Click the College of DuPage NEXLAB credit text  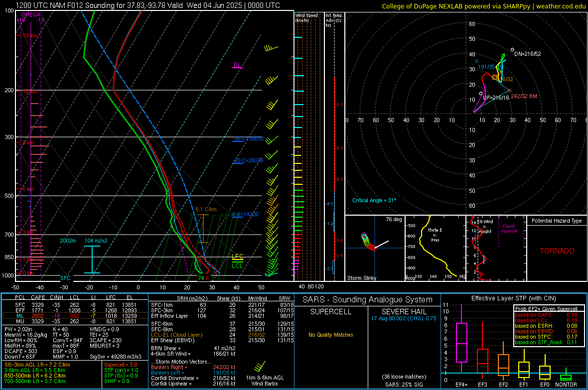point(483,6)
